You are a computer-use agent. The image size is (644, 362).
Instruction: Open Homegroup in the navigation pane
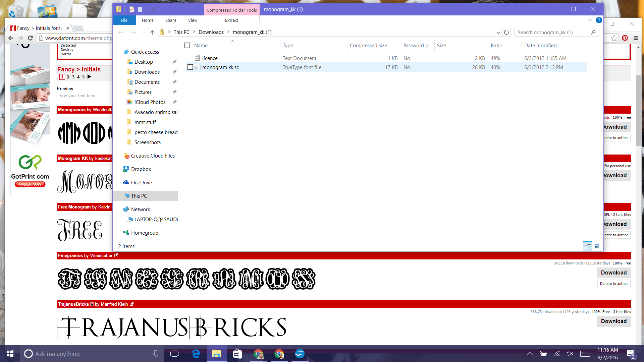pos(145,233)
